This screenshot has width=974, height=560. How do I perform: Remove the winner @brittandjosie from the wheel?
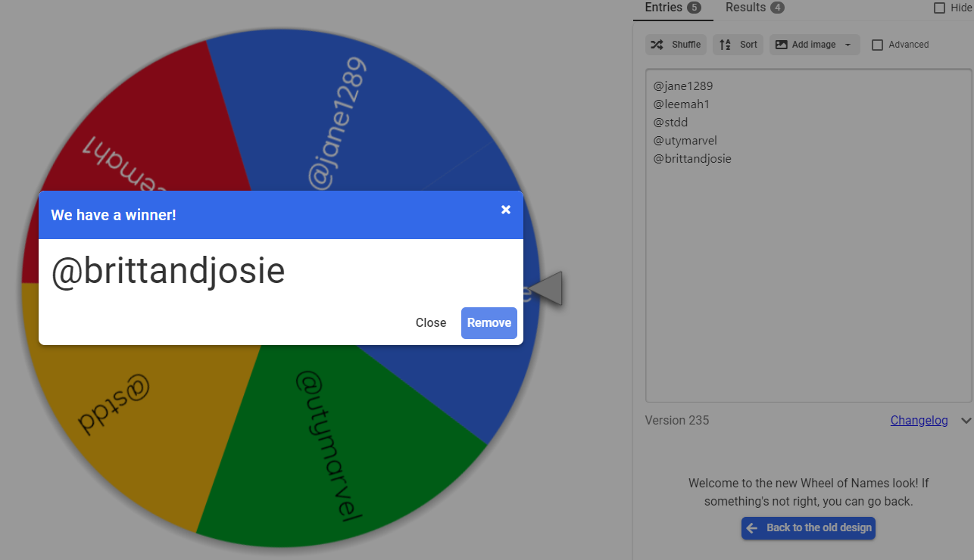click(489, 323)
